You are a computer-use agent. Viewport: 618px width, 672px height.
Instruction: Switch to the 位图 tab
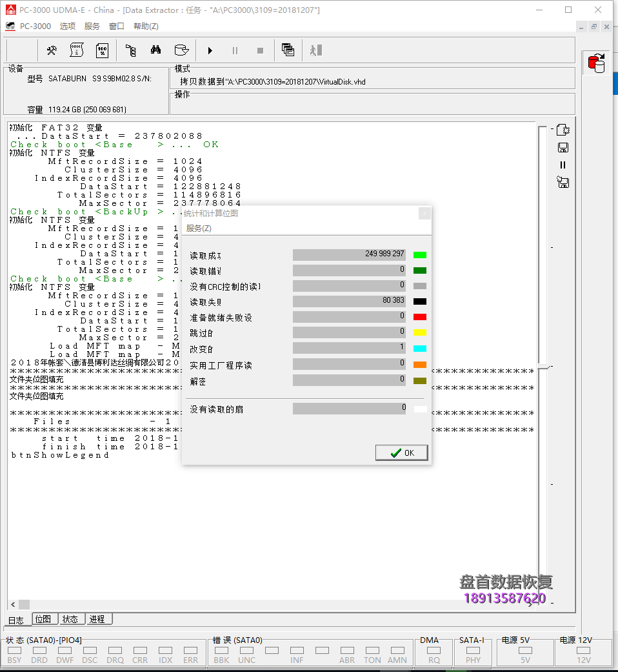[x=44, y=619]
